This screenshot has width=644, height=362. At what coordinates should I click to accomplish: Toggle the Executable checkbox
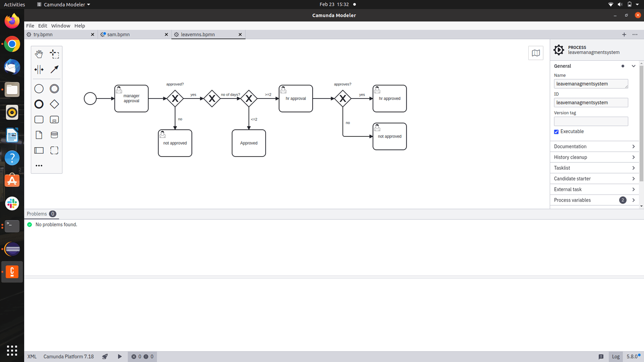click(x=556, y=132)
